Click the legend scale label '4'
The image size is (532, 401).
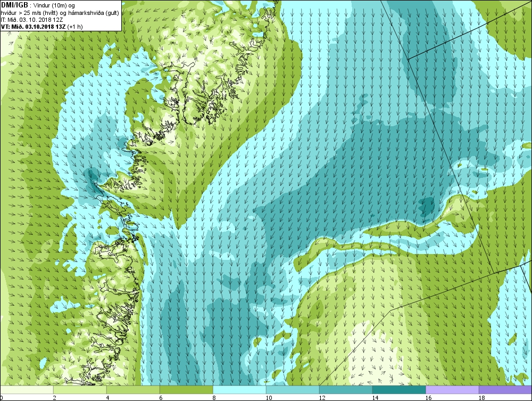[107, 398]
